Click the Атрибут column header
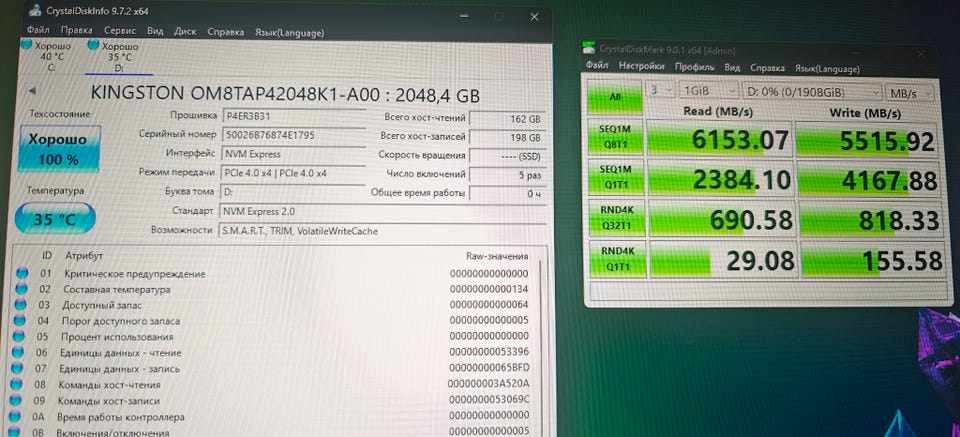Screen dimensions: 960x437 point(84,255)
